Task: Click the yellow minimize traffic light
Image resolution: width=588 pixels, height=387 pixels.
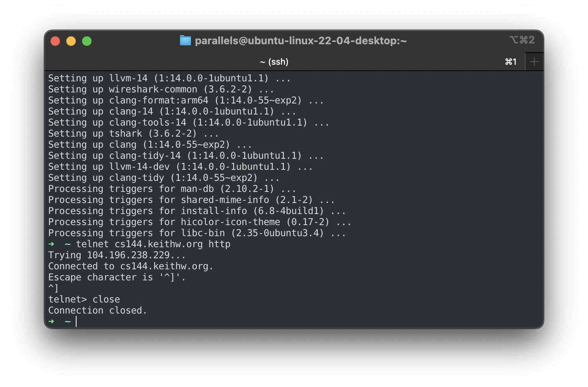Action: [x=71, y=41]
